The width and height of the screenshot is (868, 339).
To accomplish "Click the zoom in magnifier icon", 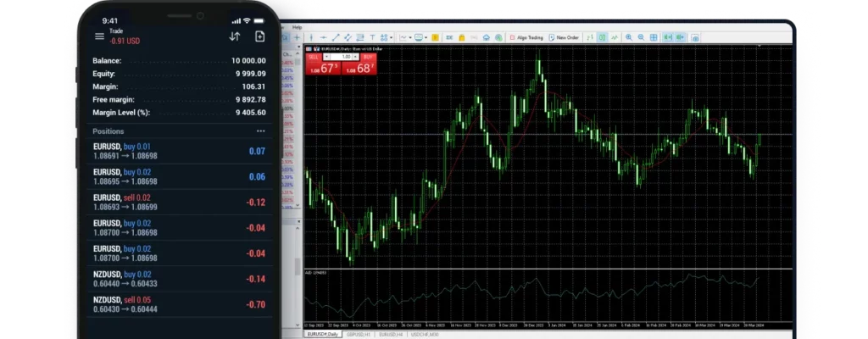I will [629, 37].
